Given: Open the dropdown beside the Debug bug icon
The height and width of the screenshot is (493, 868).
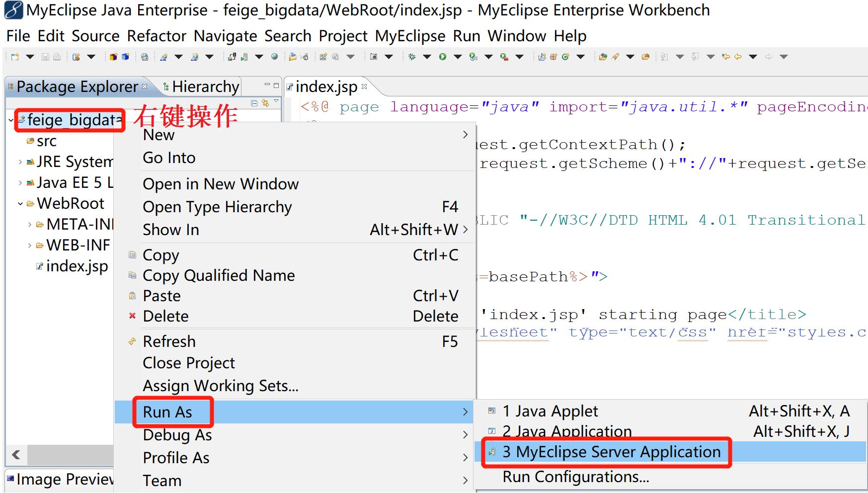Looking at the screenshot, I should (x=427, y=57).
